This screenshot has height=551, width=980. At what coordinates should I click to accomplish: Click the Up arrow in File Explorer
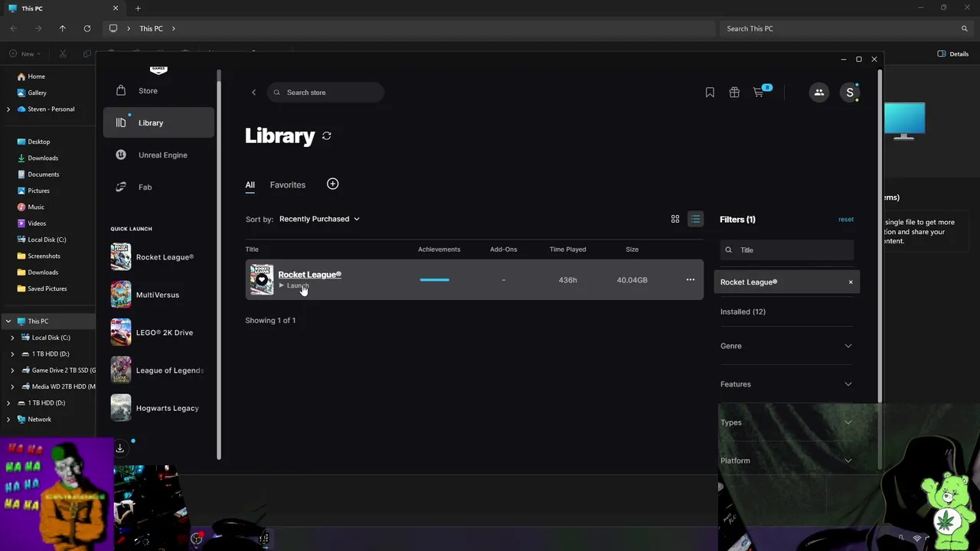coord(63,28)
